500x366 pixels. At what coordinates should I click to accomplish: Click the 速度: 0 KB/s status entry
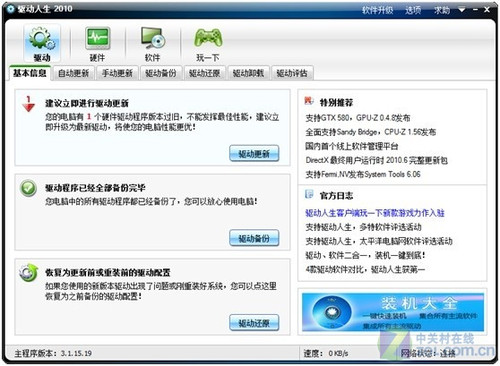point(326,353)
